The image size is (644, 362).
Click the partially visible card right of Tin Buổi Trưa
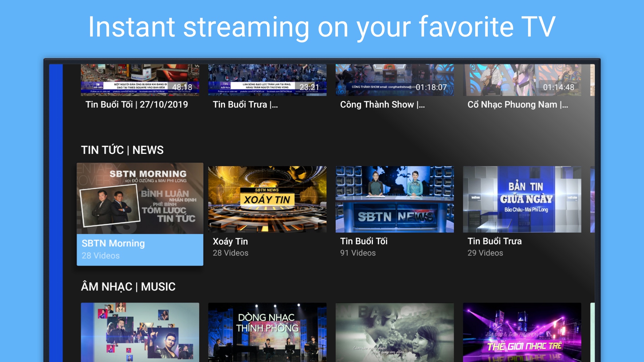click(592, 199)
